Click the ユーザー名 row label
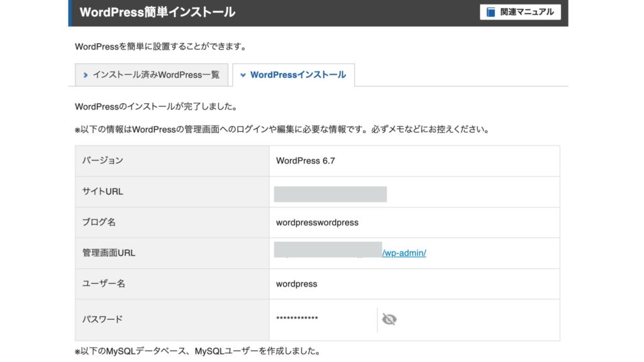This screenshot has height=362, width=644. point(104,284)
